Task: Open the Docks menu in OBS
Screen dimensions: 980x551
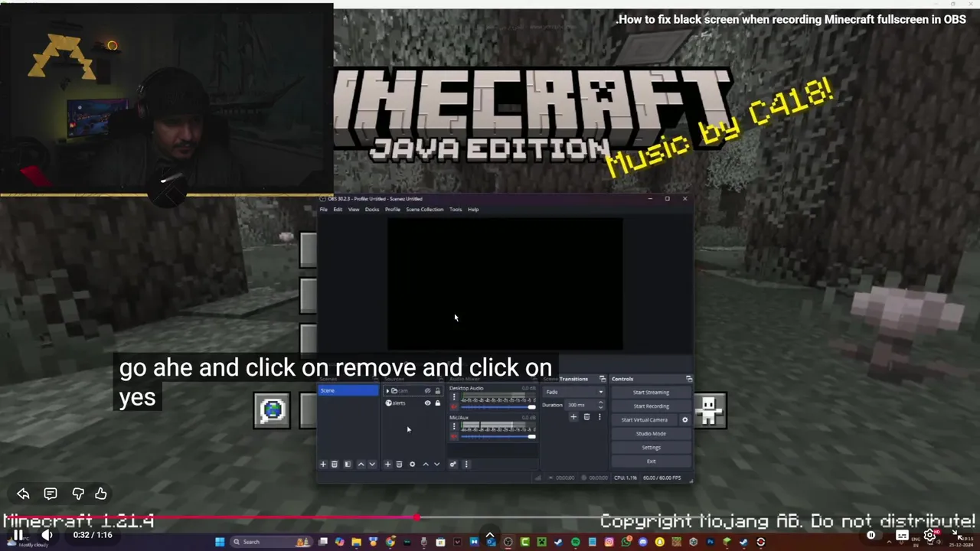Action: tap(372, 210)
